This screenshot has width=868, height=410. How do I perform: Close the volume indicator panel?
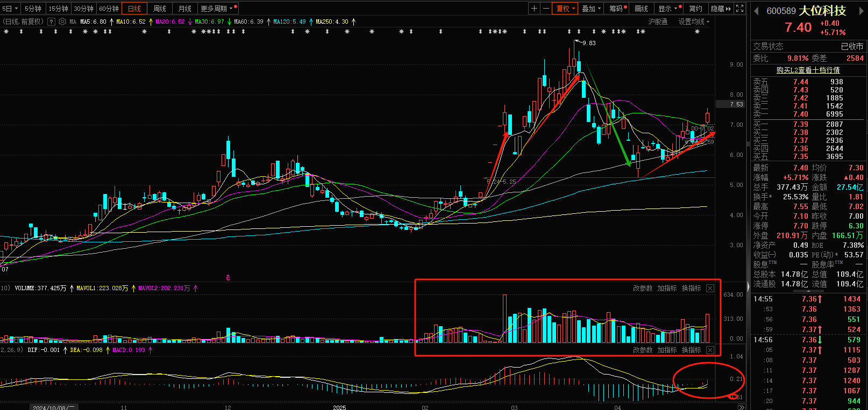coord(710,289)
